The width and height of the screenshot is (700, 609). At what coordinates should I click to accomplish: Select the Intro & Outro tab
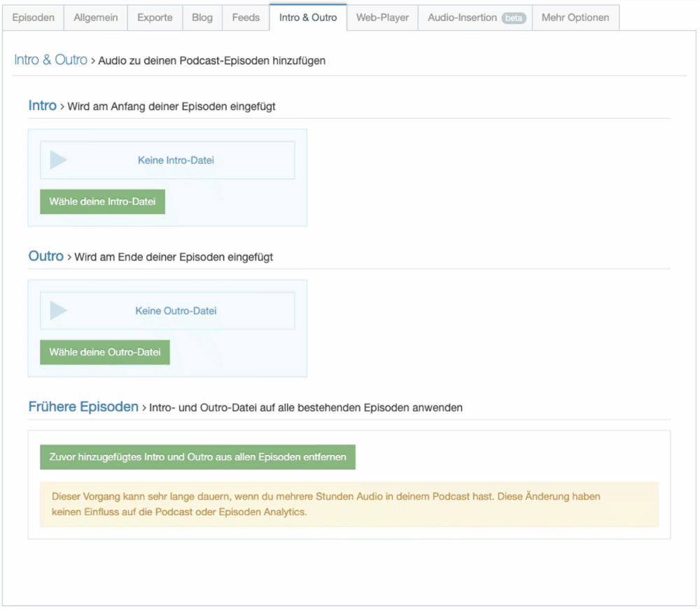(308, 18)
